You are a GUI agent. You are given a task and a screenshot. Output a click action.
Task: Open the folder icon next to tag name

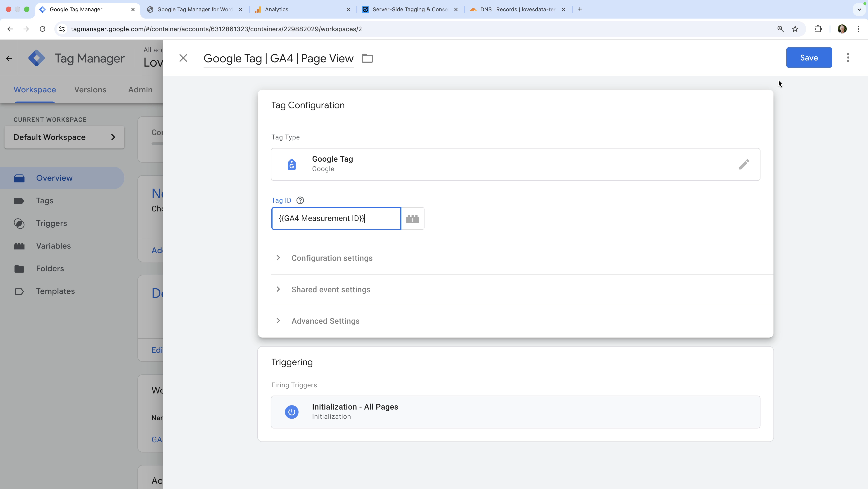click(367, 58)
